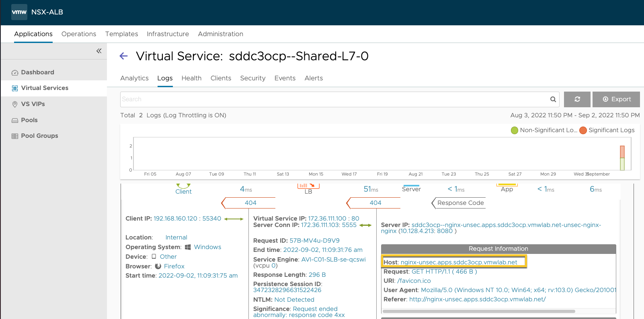Viewport: 644px width, 319px height.
Task: Click the log bar in timeline chart
Action: pyautogui.click(x=622, y=158)
